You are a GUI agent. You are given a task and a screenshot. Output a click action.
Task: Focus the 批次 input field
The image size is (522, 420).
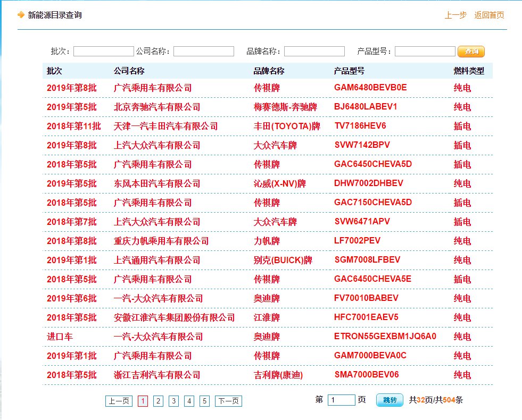click(x=103, y=52)
